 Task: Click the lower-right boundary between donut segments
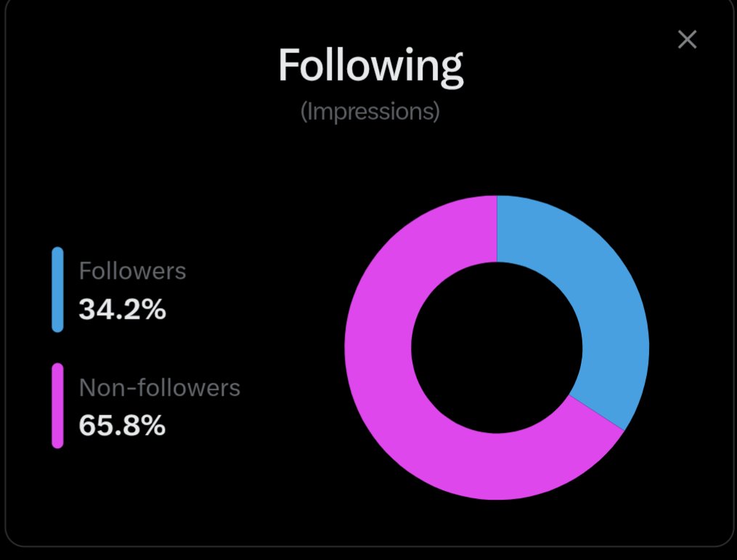click(596, 413)
